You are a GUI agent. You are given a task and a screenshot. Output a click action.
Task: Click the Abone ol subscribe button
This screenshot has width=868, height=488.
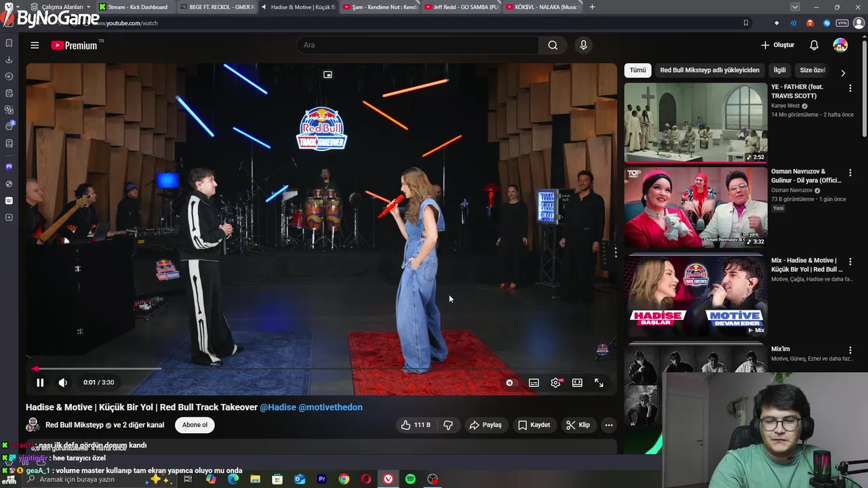(195, 425)
